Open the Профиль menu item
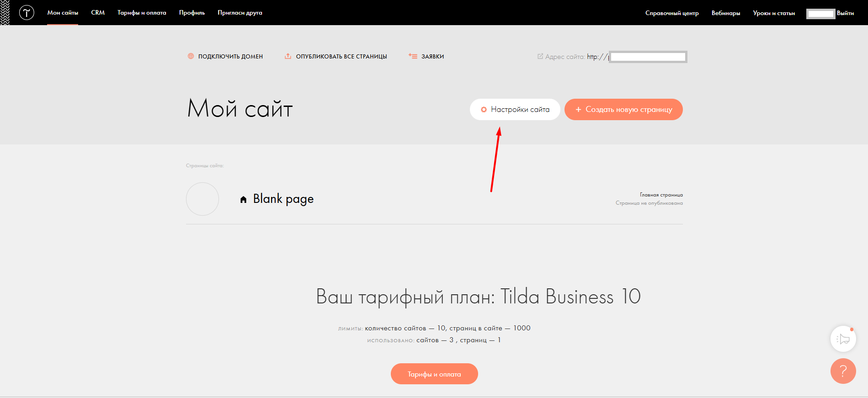 (x=192, y=13)
